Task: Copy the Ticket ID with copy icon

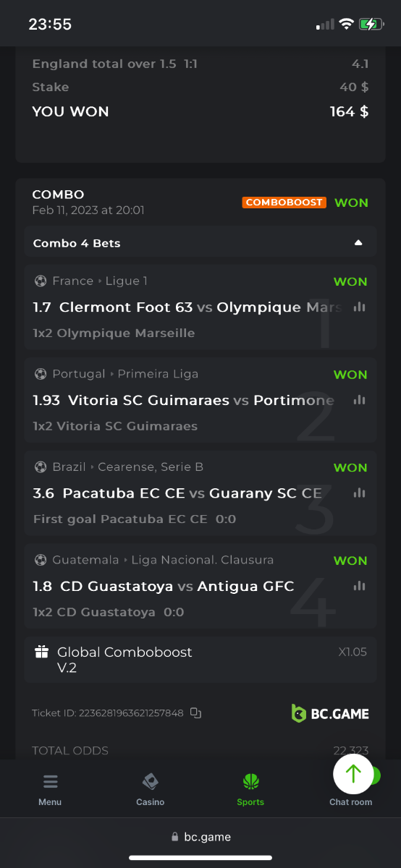Action: click(195, 713)
